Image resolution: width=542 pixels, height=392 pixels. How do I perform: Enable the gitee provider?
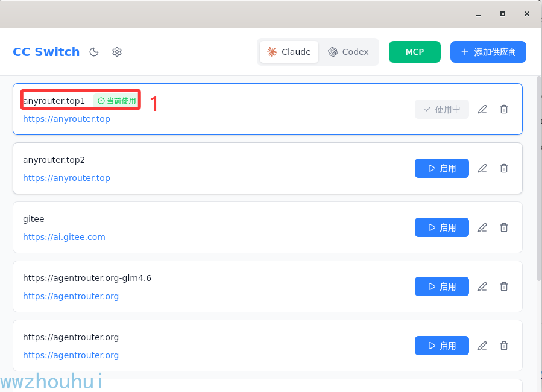click(442, 227)
